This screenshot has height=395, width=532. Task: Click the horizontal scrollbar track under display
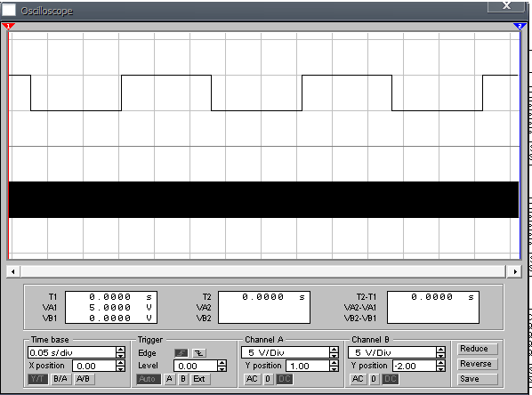coord(263,271)
